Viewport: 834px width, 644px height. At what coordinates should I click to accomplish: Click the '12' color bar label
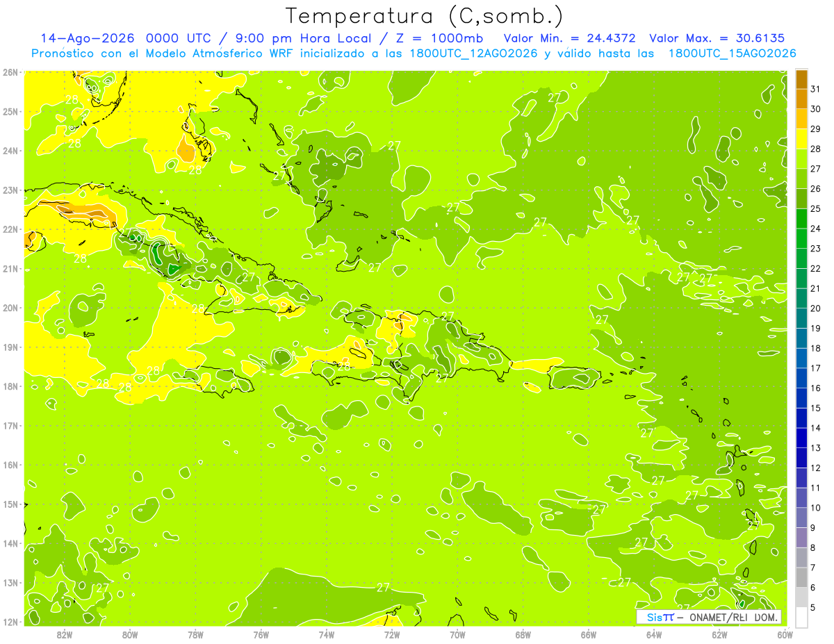[x=816, y=468]
